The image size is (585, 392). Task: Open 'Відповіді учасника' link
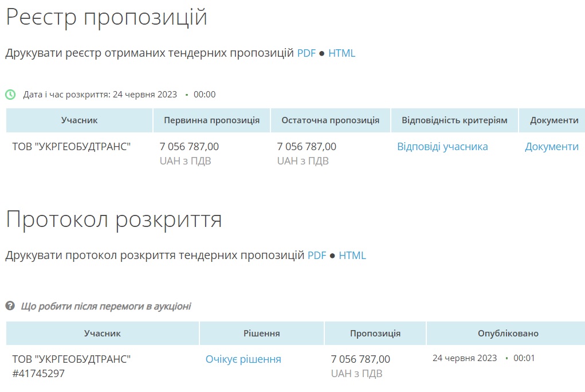(x=442, y=146)
